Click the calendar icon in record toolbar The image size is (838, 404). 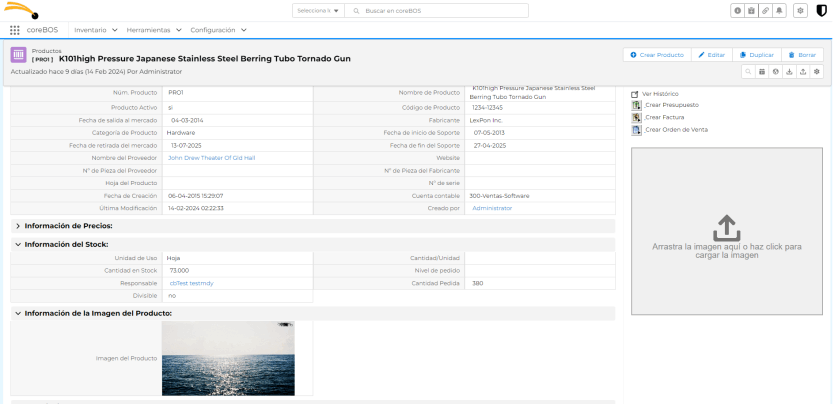[762, 72]
